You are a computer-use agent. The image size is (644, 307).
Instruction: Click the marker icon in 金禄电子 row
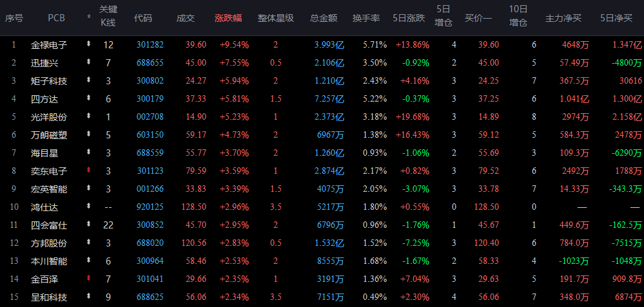click(x=88, y=44)
